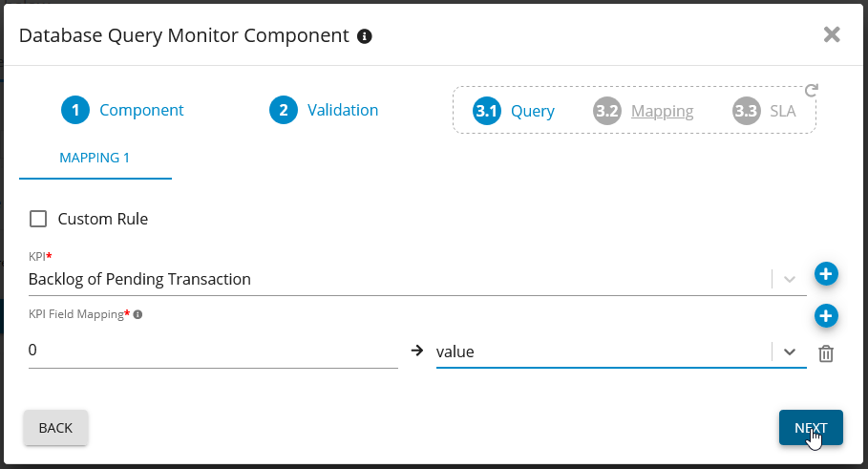Click the info icon beside dialog title
Screen dimensions: 868x469
364,36
